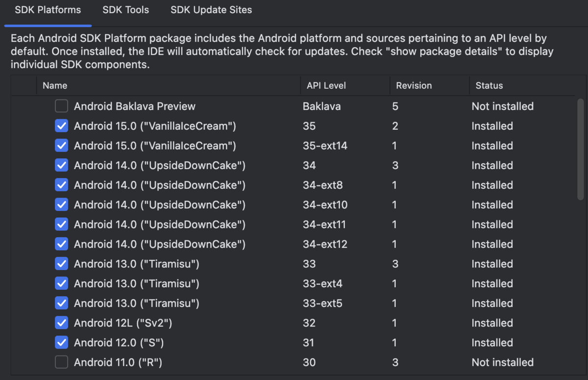Select Android 11.0 "R" name text

point(118,362)
